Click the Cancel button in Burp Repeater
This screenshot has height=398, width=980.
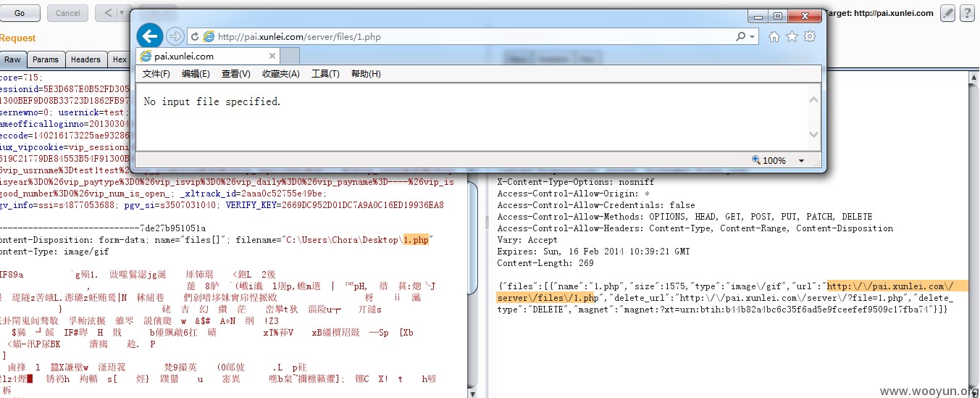[x=67, y=13]
